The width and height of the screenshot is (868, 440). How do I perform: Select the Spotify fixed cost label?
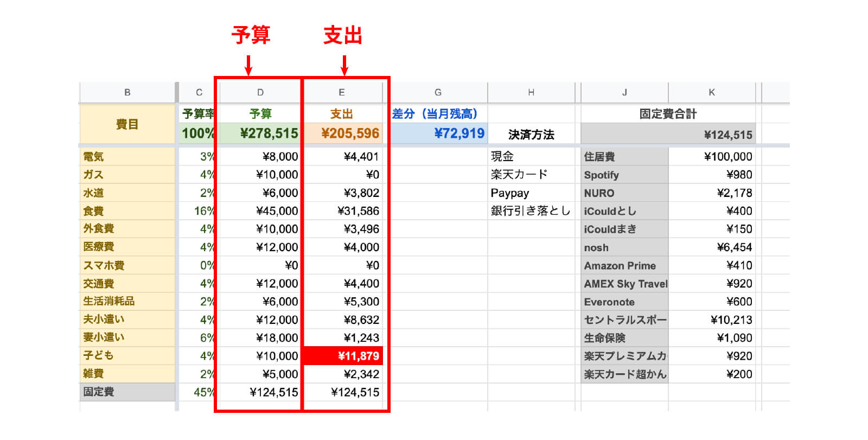click(624, 175)
